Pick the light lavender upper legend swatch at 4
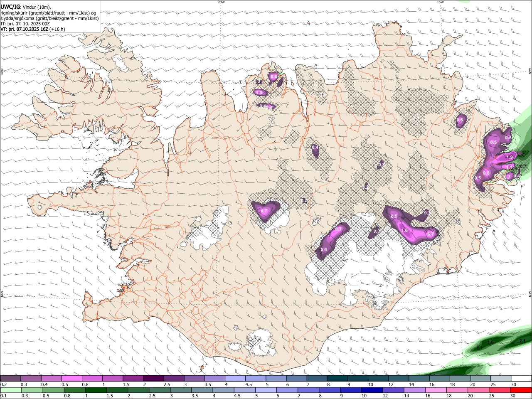Viewport: 532px width, 399px height. click(235, 378)
